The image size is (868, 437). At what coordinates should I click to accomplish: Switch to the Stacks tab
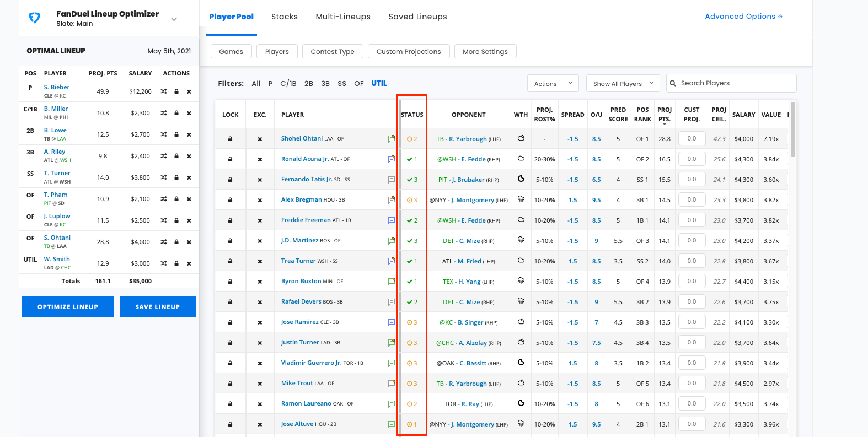click(x=285, y=17)
